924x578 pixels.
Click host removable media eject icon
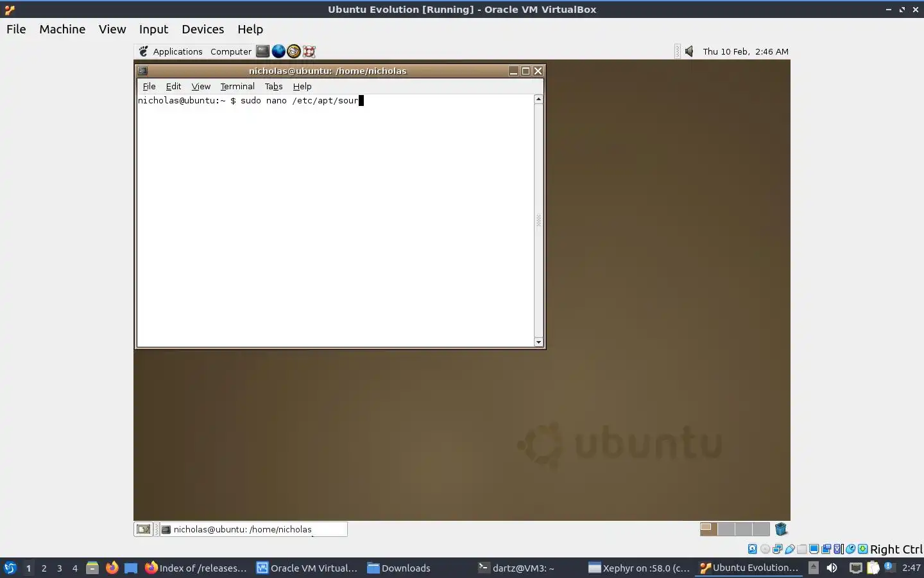pyautogui.click(x=813, y=568)
